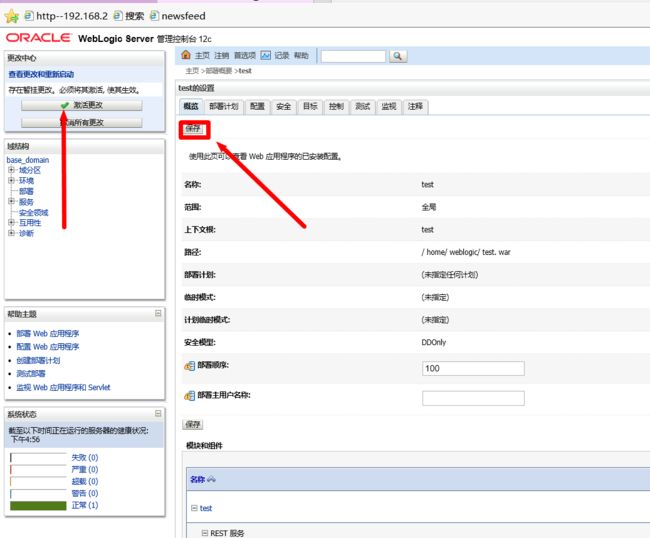Click 严重 (0) status link
The image size is (650, 538).
pyautogui.click(x=85, y=470)
